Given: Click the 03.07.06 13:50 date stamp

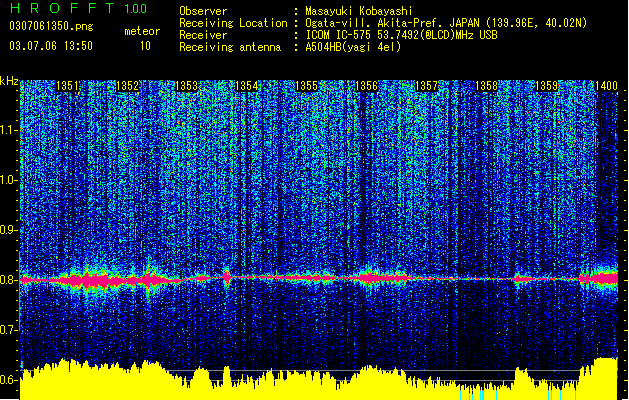Looking at the screenshot, I should click(51, 46).
